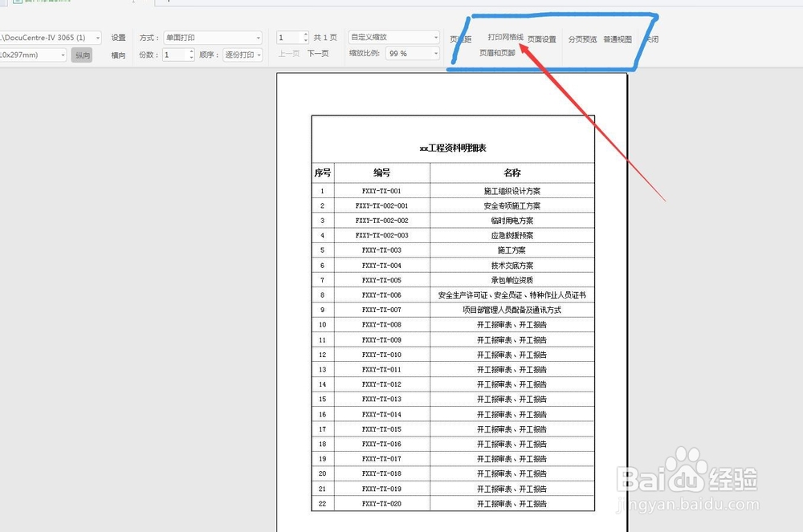Viewport: 803px width, 532px height.
Task: Close print preview via 关闭
Action: (x=650, y=37)
